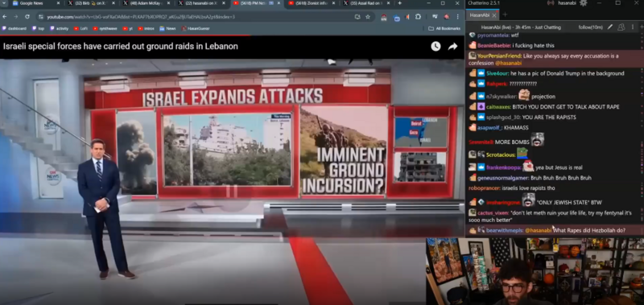Open the dashboard bookmark
Viewport: 644px width, 305px height.
click(14, 28)
